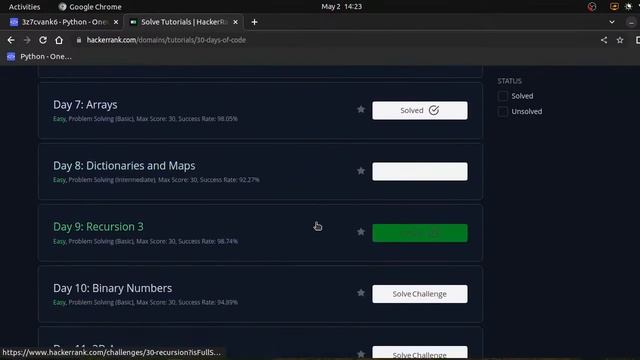This screenshot has height=360, width=640.
Task: Star the Day 7: Arrays challenge
Action: coord(361,109)
